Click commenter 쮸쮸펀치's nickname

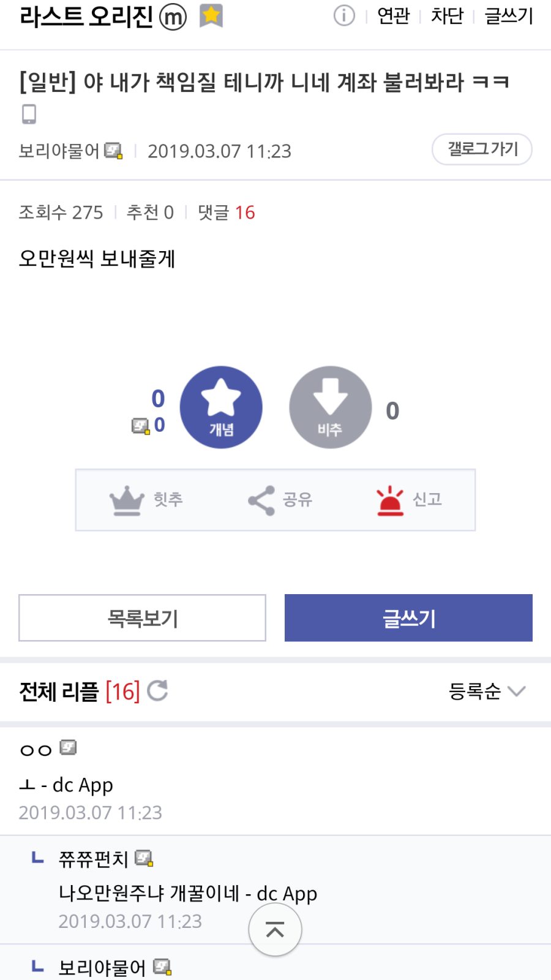[93, 859]
